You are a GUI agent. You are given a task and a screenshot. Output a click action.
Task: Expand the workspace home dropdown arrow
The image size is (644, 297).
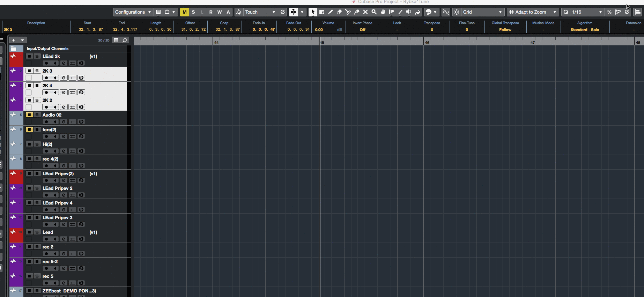(x=173, y=12)
